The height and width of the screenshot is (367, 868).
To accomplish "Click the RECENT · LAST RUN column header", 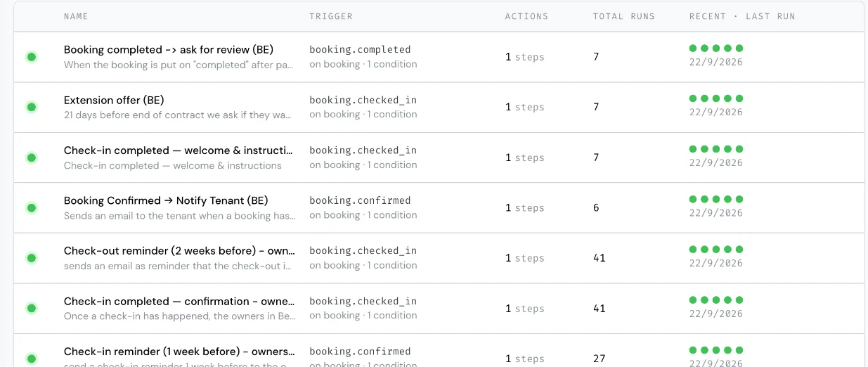I will tap(742, 16).
